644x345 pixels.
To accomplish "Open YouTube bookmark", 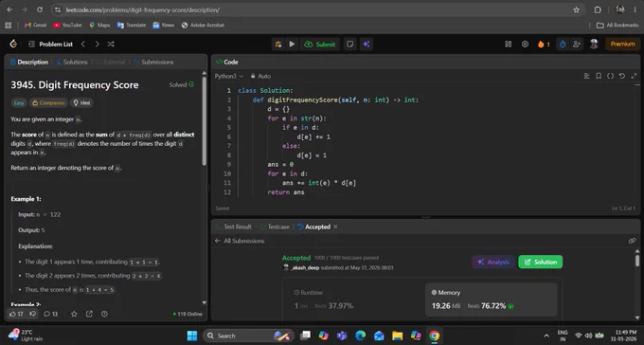I will pyautogui.click(x=68, y=25).
